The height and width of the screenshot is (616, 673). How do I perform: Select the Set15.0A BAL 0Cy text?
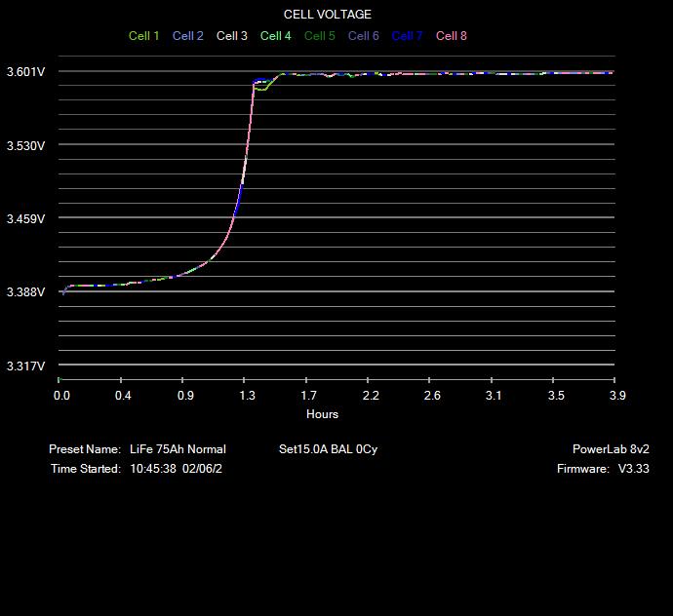pyautogui.click(x=328, y=449)
